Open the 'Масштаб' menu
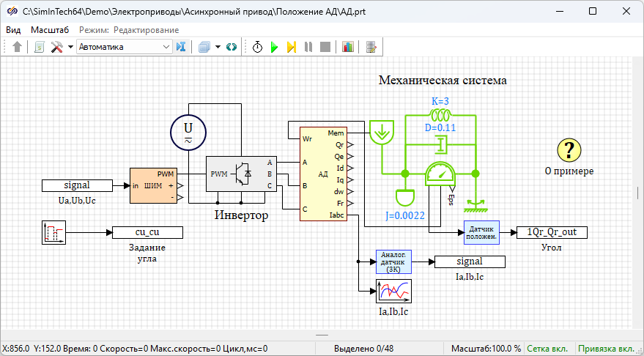Screen dimensions: 644x356 point(50,30)
